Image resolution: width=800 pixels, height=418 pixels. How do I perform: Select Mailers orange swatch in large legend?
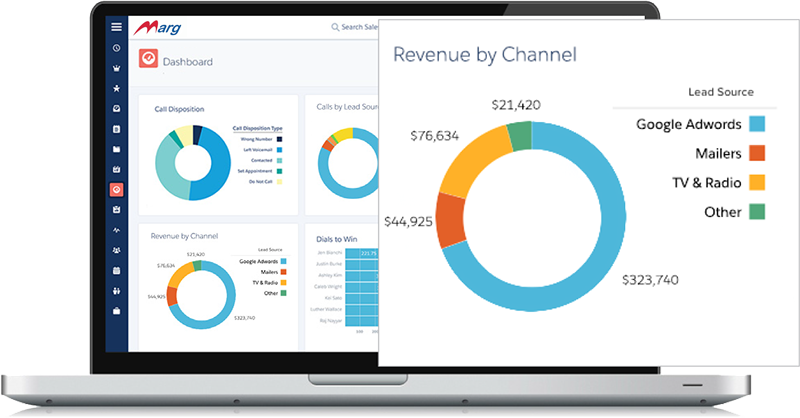click(x=757, y=153)
